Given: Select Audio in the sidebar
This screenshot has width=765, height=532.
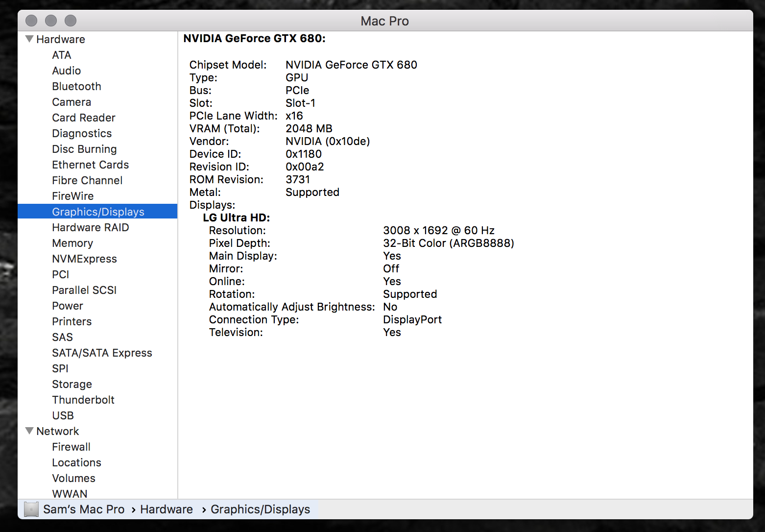Looking at the screenshot, I should [x=67, y=71].
